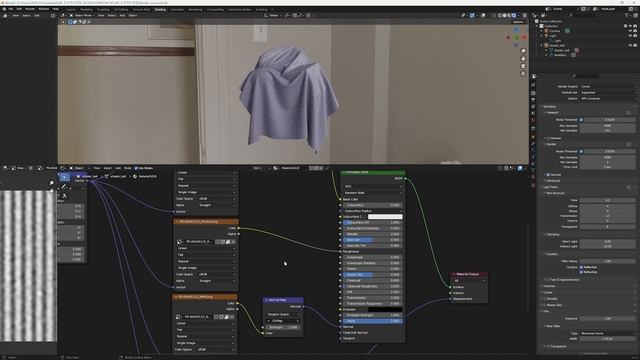
Task: Click the Light Paths presets icon
Action: coord(629,187)
